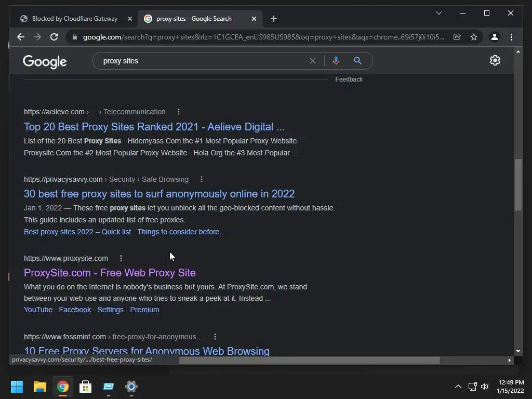Open more options for the proxysite.com result
Screen dimensions: 532x399
(121, 258)
